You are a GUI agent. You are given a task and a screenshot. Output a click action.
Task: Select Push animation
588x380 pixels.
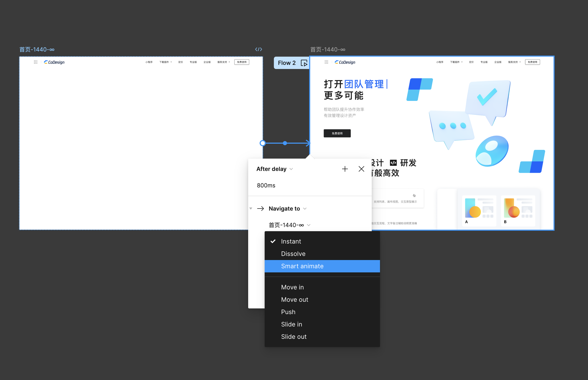click(x=322, y=312)
